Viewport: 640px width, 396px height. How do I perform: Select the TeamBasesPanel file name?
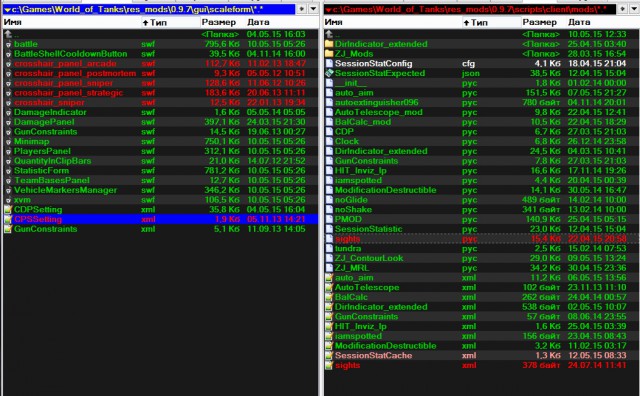coord(52,180)
